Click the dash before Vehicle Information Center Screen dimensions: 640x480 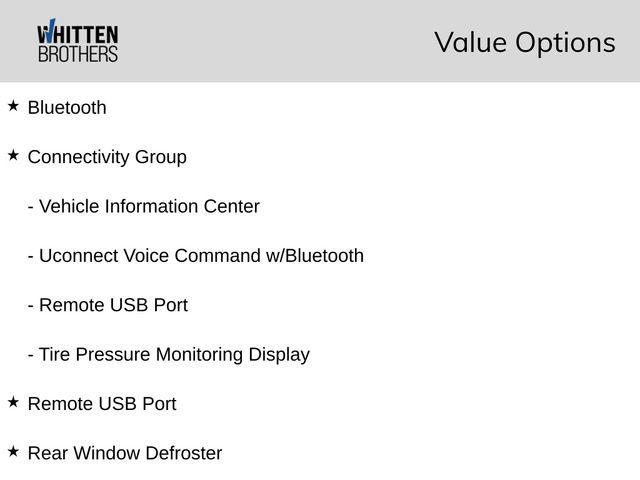coord(31,207)
